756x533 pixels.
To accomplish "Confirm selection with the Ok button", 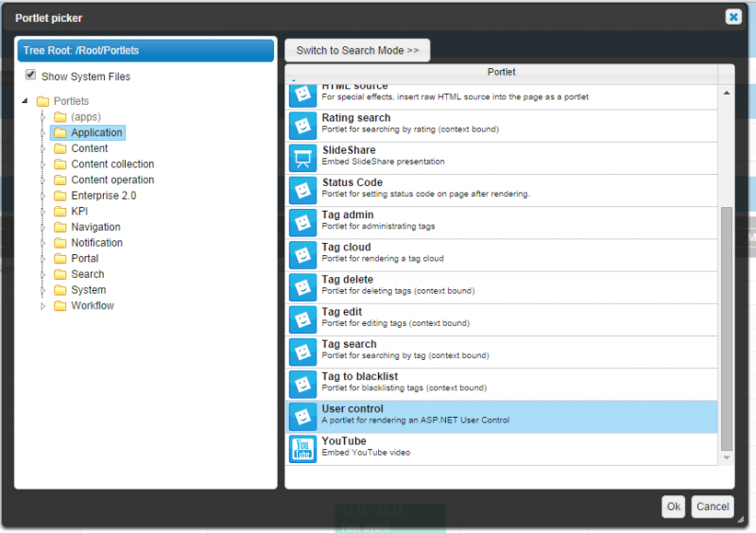I will pyautogui.click(x=673, y=507).
